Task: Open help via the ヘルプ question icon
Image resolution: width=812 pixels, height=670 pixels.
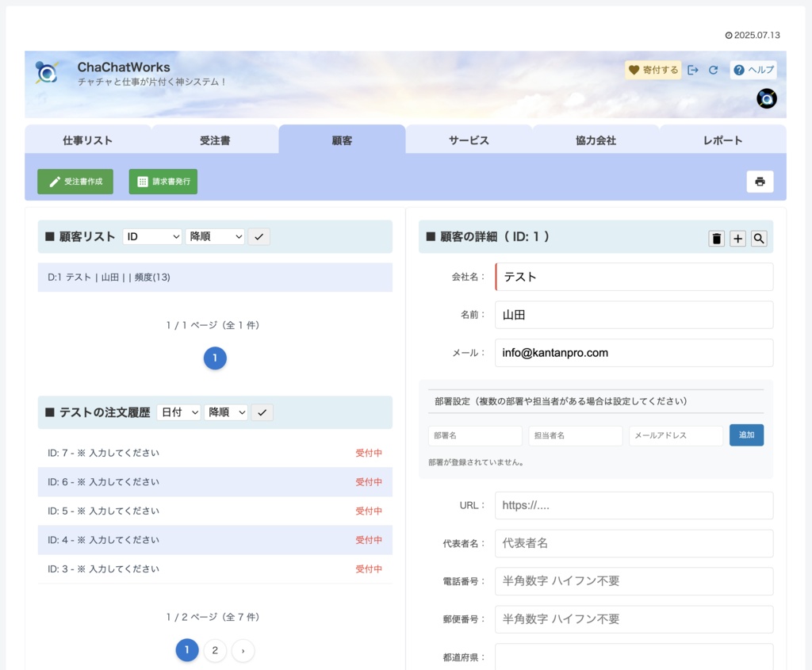Action: tap(752, 70)
